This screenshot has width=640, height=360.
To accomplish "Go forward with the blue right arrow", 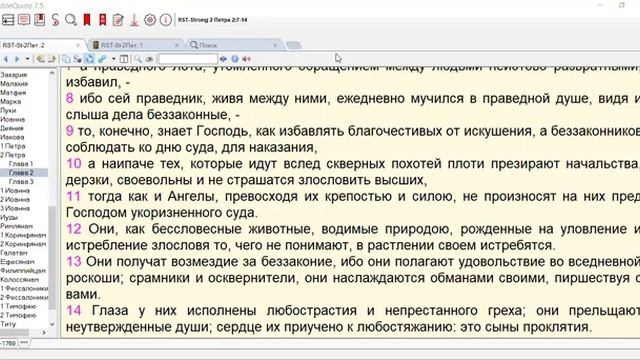I will coord(17,59).
